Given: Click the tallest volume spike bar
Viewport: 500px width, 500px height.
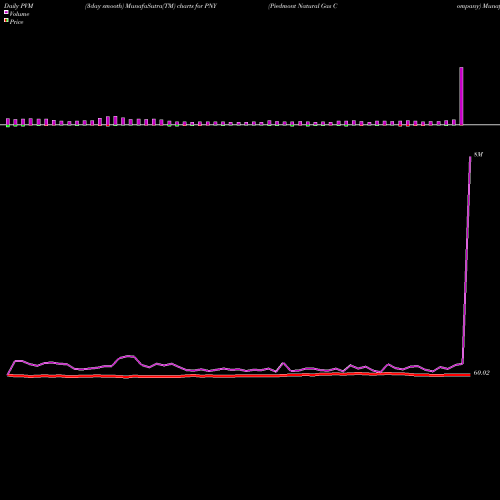Looking at the screenshot, I should point(461,96).
